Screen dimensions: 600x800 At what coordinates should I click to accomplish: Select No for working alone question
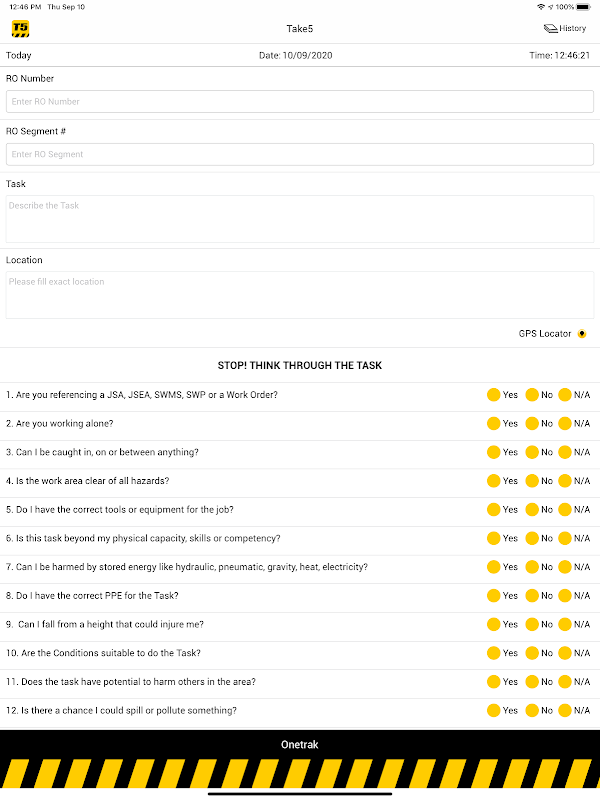tap(532, 423)
